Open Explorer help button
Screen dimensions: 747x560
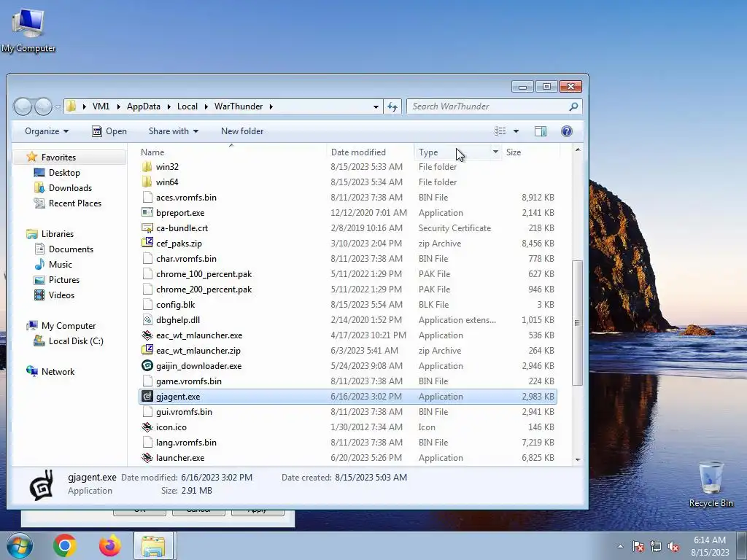(566, 131)
